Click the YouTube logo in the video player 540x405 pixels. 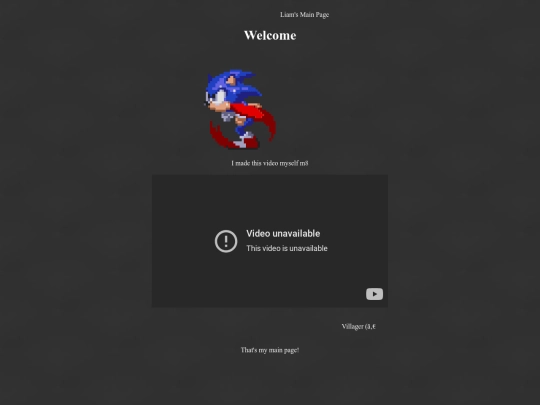click(374, 294)
